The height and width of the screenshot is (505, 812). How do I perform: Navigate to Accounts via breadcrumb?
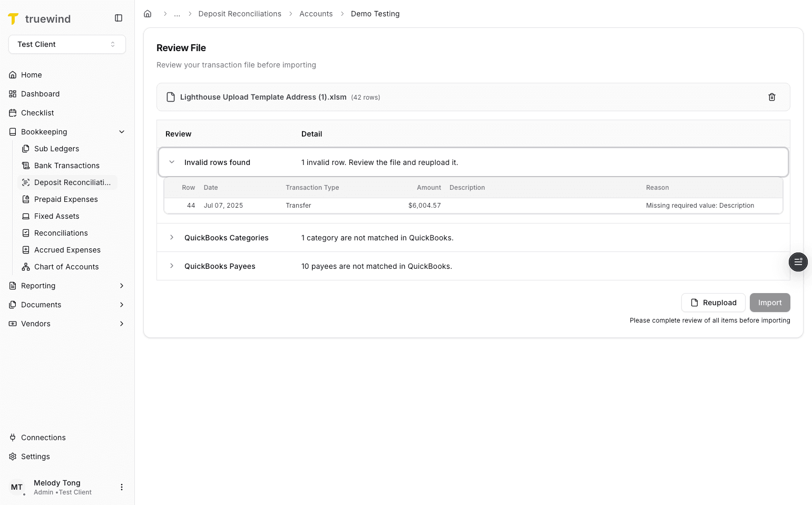(x=316, y=14)
